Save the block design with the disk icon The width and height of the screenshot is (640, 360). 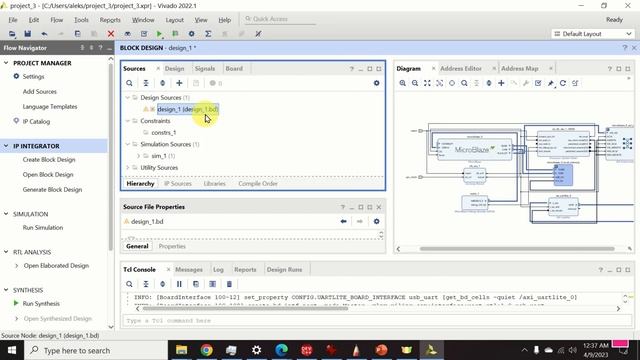click(27, 34)
